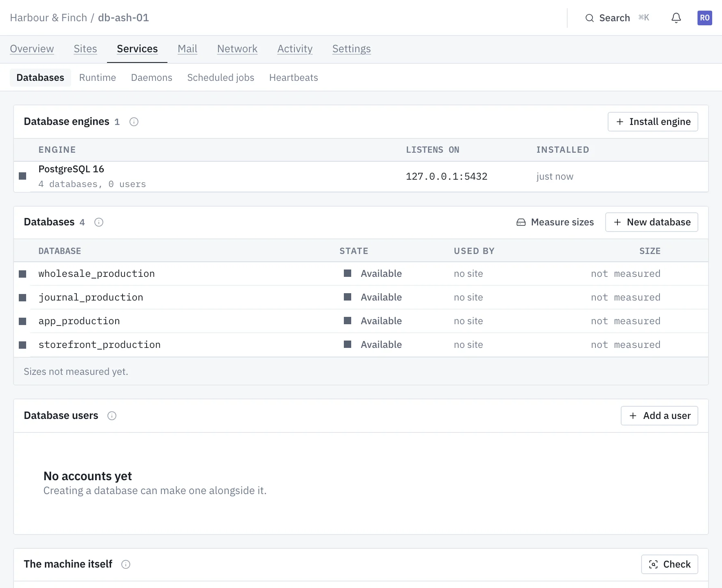Click the db-ash-01 breadcrumb
The height and width of the screenshot is (588, 722).
coord(123,18)
